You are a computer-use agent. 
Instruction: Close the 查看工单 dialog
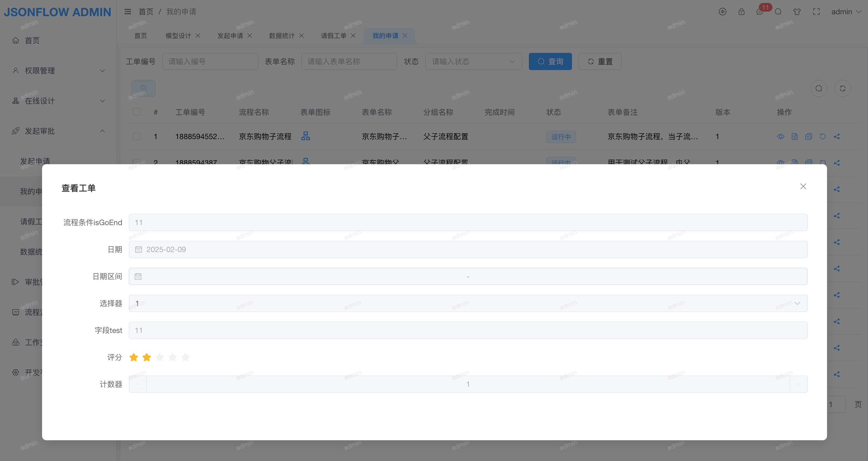803,186
